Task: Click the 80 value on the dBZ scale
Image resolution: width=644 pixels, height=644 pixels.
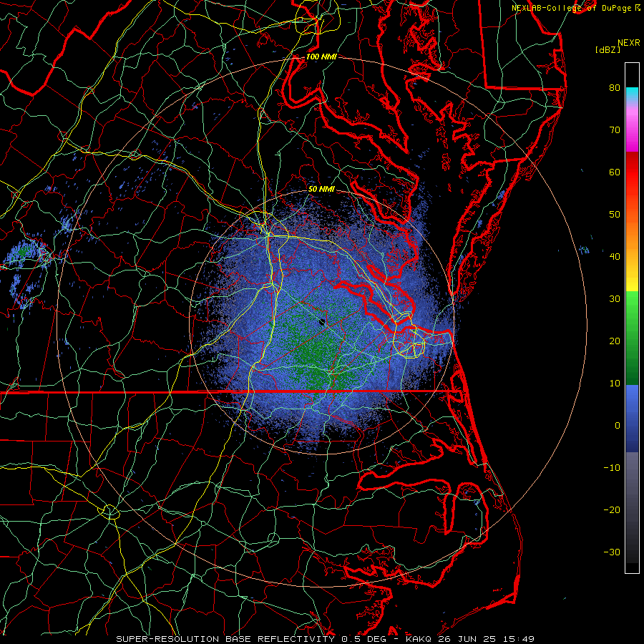Action: [615, 87]
